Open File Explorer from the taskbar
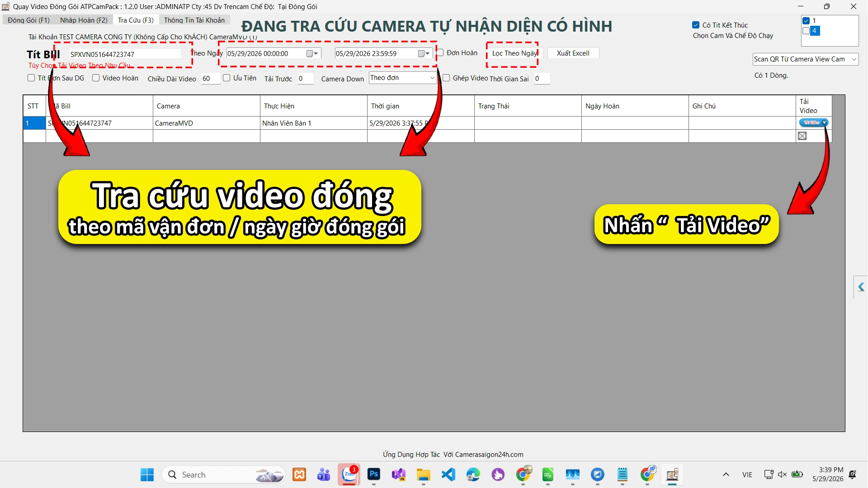The image size is (868, 488). (x=423, y=474)
